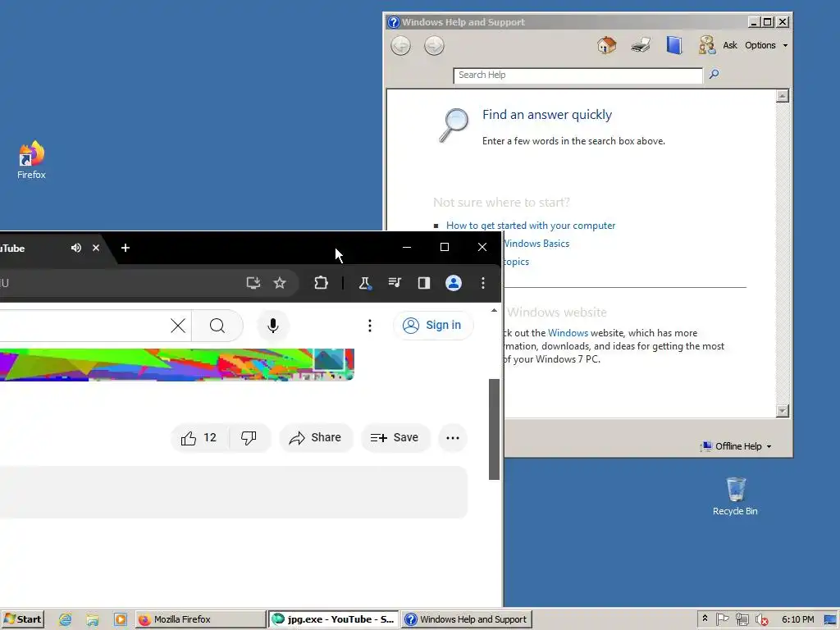
Task: Mute the YouTube tab audio icon
Action: coord(76,248)
